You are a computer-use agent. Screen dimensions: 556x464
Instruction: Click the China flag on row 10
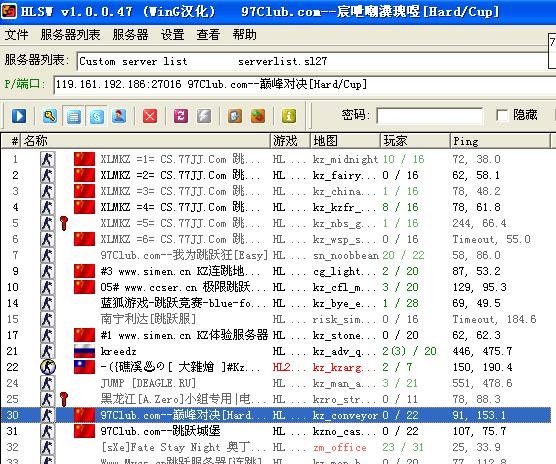pyautogui.click(x=84, y=287)
